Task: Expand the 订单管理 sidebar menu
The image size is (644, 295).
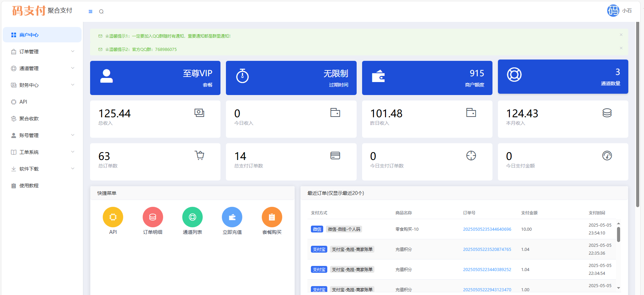Action: (x=42, y=52)
